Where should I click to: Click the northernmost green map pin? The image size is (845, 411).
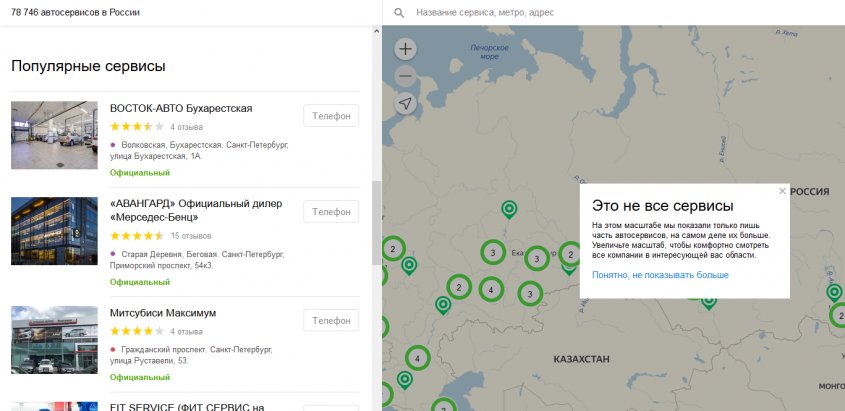(x=509, y=209)
